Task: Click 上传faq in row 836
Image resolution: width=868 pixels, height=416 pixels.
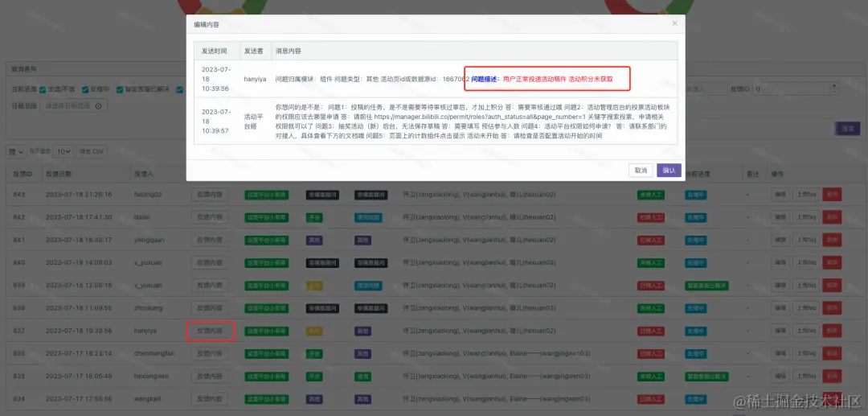Action: 805,353
